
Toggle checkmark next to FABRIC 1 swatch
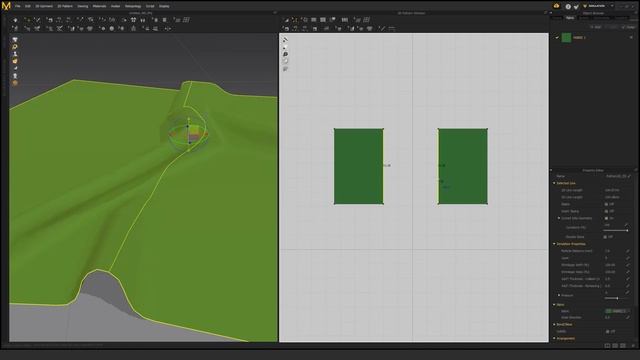tap(557, 38)
